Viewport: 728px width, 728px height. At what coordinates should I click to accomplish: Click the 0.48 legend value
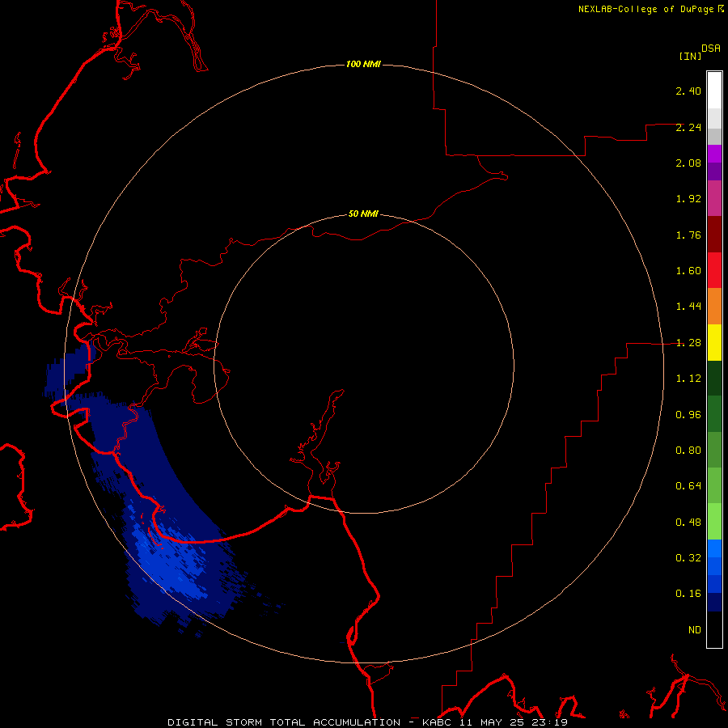(x=688, y=523)
